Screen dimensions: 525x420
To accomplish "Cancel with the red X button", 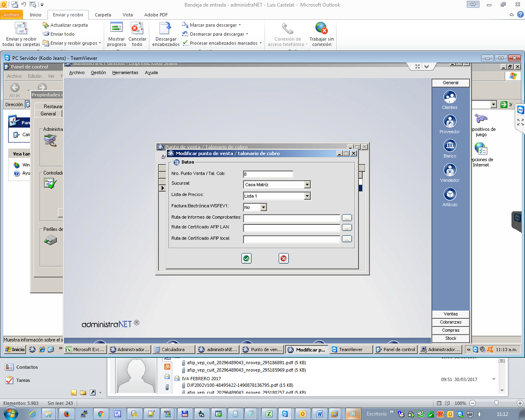I will [283, 258].
